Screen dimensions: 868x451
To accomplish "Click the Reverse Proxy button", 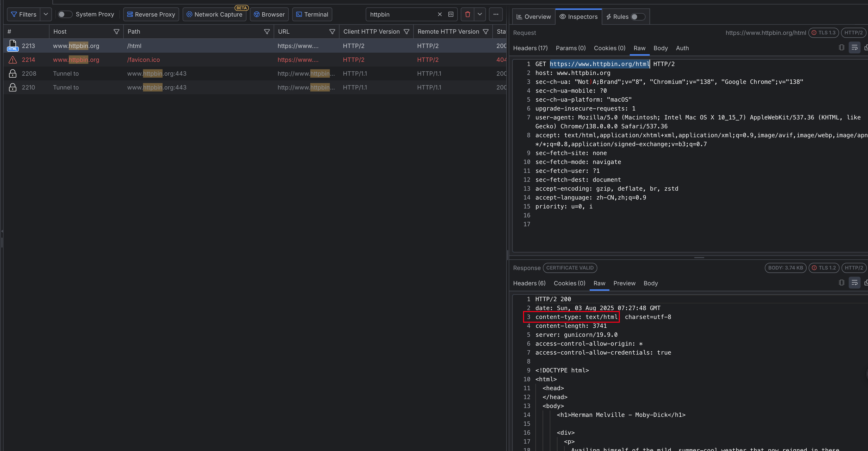I will [x=151, y=14].
